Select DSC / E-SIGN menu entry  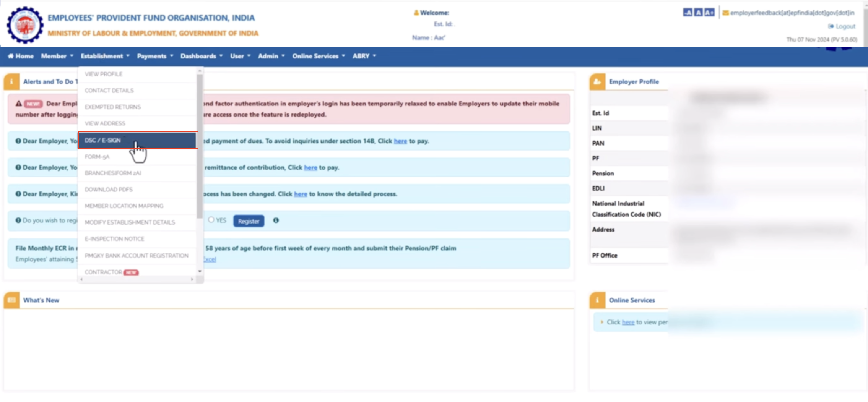[x=138, y=140]
